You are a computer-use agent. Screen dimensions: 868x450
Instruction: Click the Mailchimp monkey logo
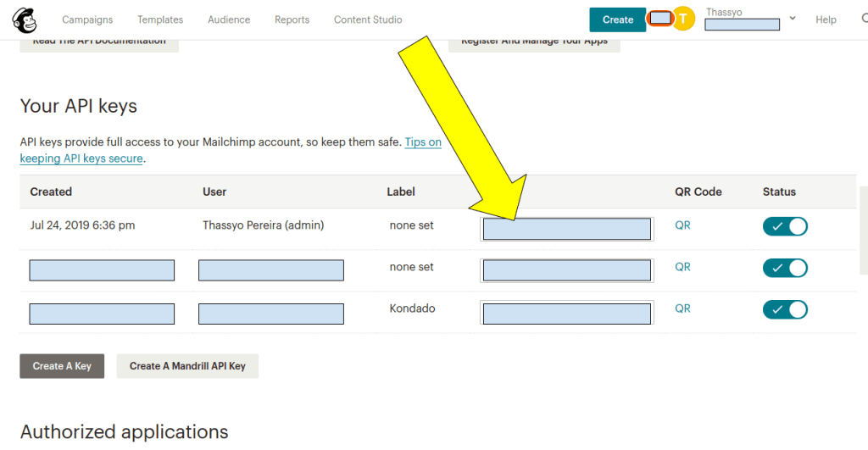pos(25,19)
